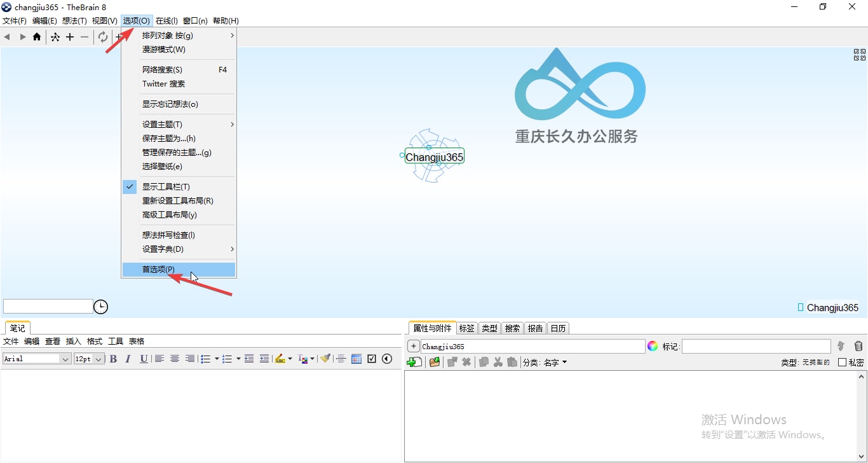
Task: Open the text highlight color tool
Action: [x=280, y=359]
